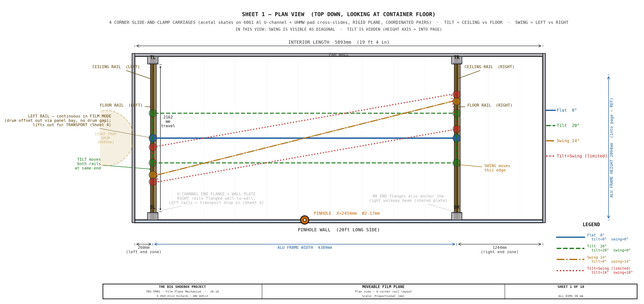The image size is (644, 304).
Task: Click the "CEILING RAIL (RIGHT)" label
Action: tap(489, 67)
